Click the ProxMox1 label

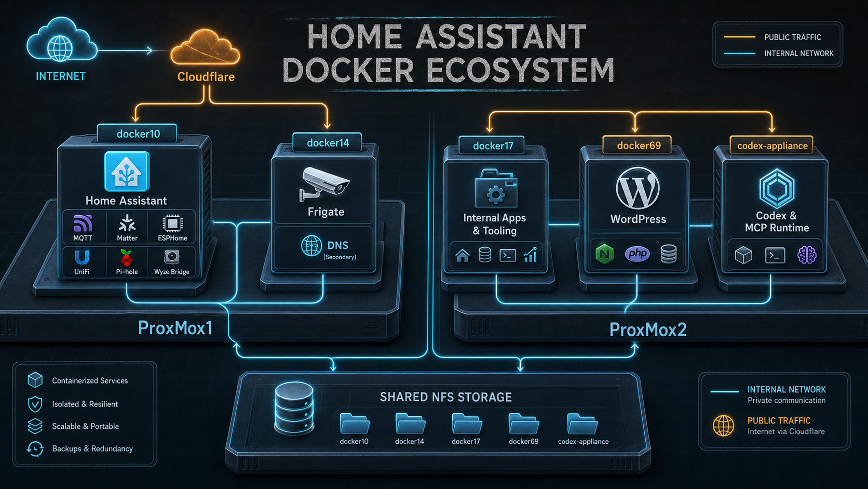175,328
